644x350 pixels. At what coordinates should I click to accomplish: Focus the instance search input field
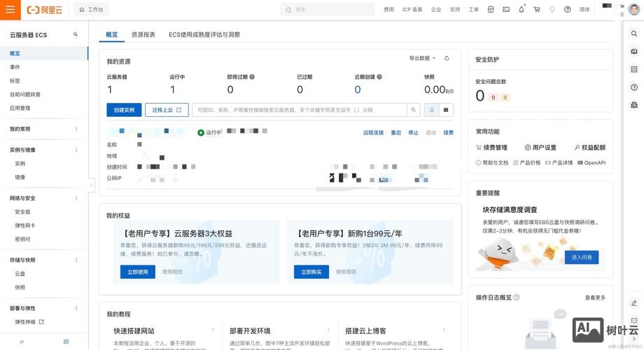[x=300, y=110]
